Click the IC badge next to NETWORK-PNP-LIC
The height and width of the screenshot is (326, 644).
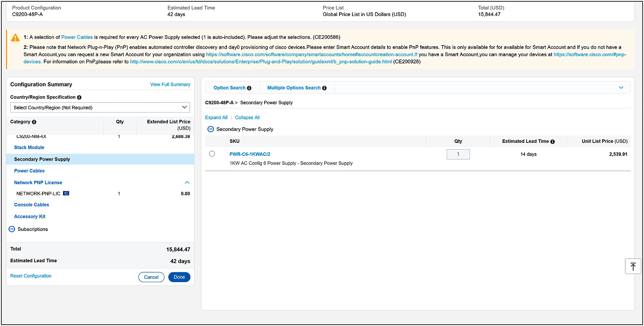pyautogui.click(x=66, y=193)
